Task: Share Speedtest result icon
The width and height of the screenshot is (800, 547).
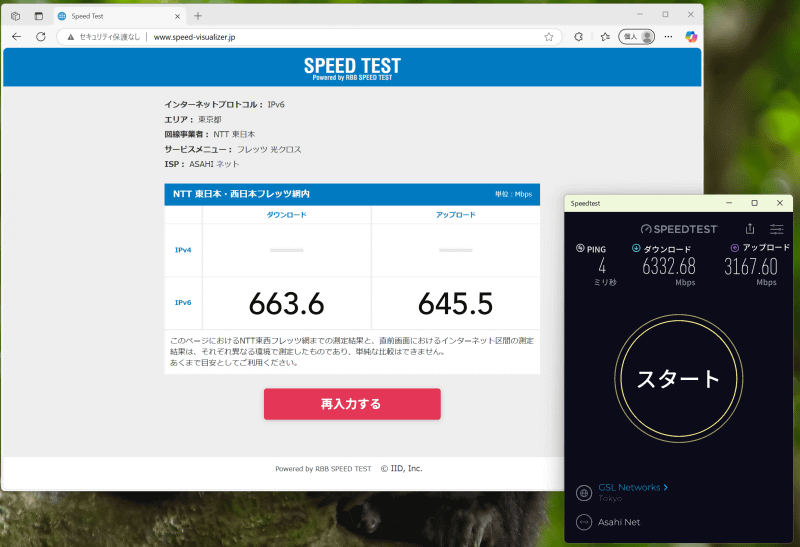Action: [749, 229]
